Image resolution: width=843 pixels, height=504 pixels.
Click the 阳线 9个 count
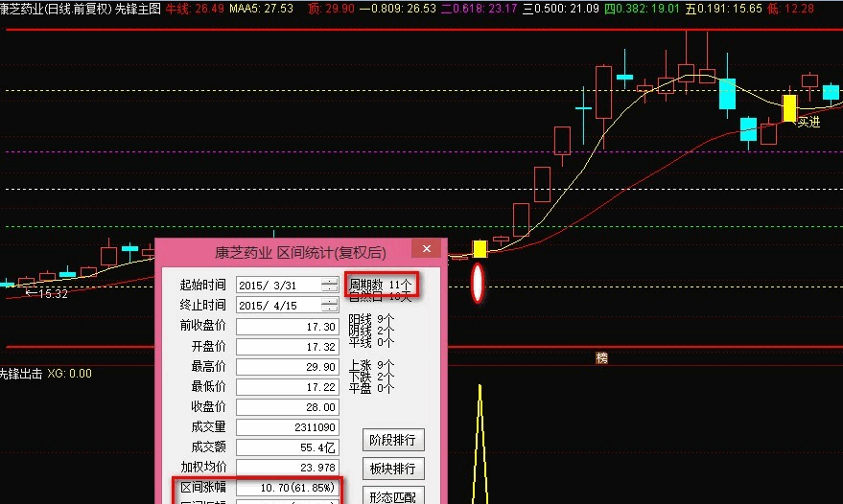click(x=371, y=319)
